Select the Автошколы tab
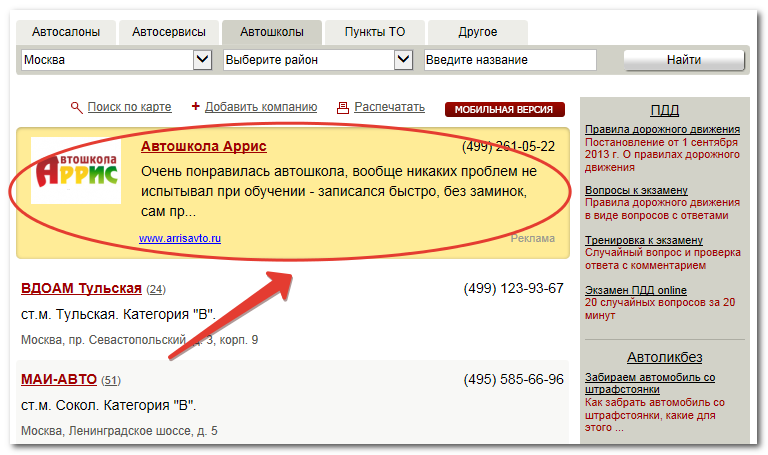 coord(272,32)
